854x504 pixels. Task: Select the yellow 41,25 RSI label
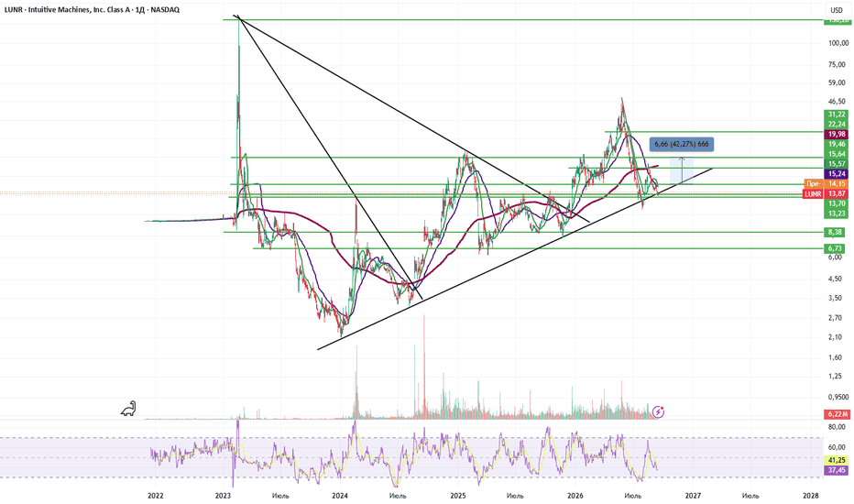[x=836, y=460]
